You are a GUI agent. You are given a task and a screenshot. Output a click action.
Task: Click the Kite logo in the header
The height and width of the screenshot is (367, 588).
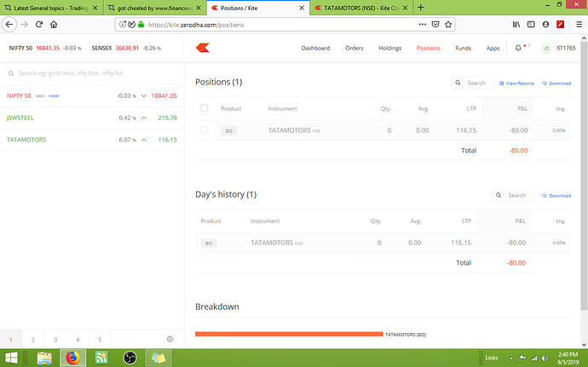pyautogui.click(x=203, y=48)
